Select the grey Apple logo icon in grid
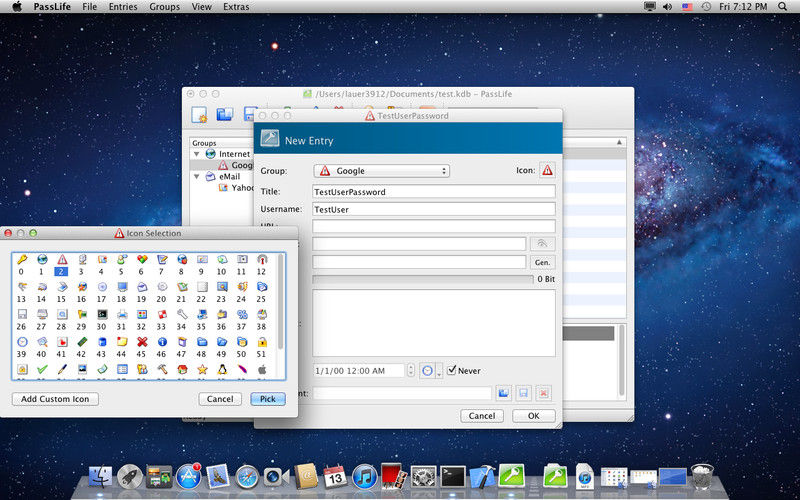This screenshot has height=500, width=800. [262, 369]
